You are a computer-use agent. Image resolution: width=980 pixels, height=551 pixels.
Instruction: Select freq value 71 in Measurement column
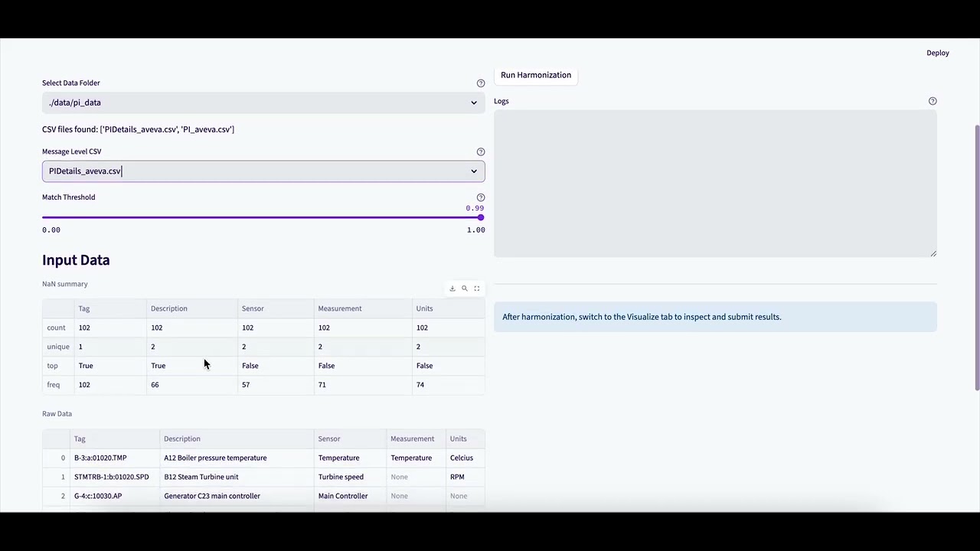[x=362, y=385]
